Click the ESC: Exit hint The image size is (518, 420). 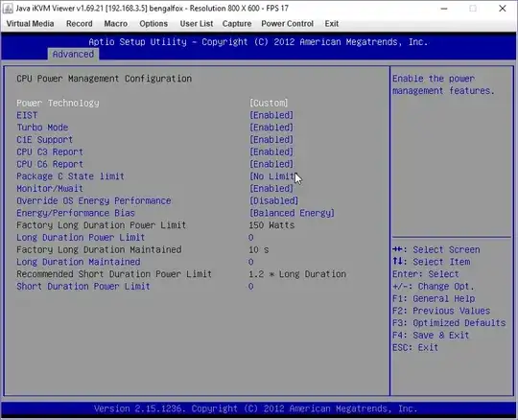[x=415, y=347]
